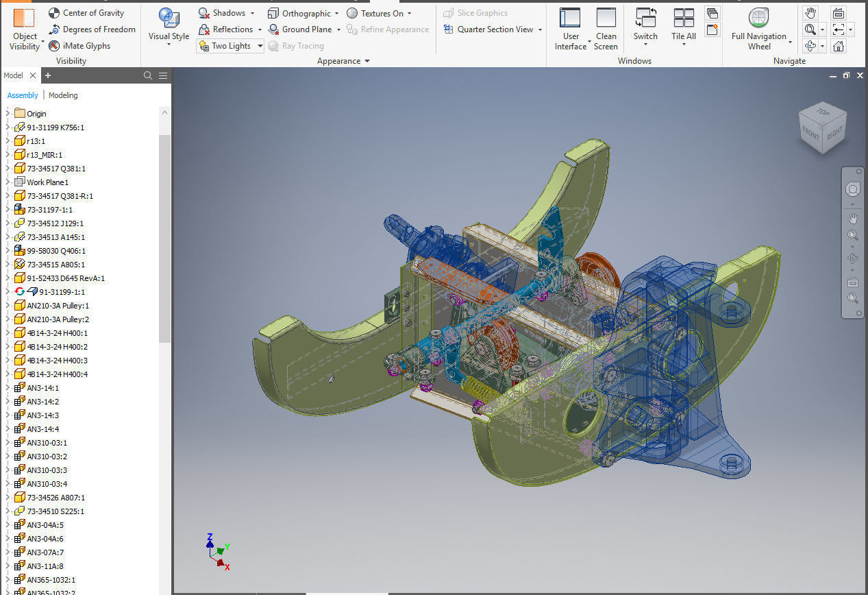Expand the AN210-3A Pulley:1 node
The width and height of the screenshot is (868, 595).
[x=8, y=305]
